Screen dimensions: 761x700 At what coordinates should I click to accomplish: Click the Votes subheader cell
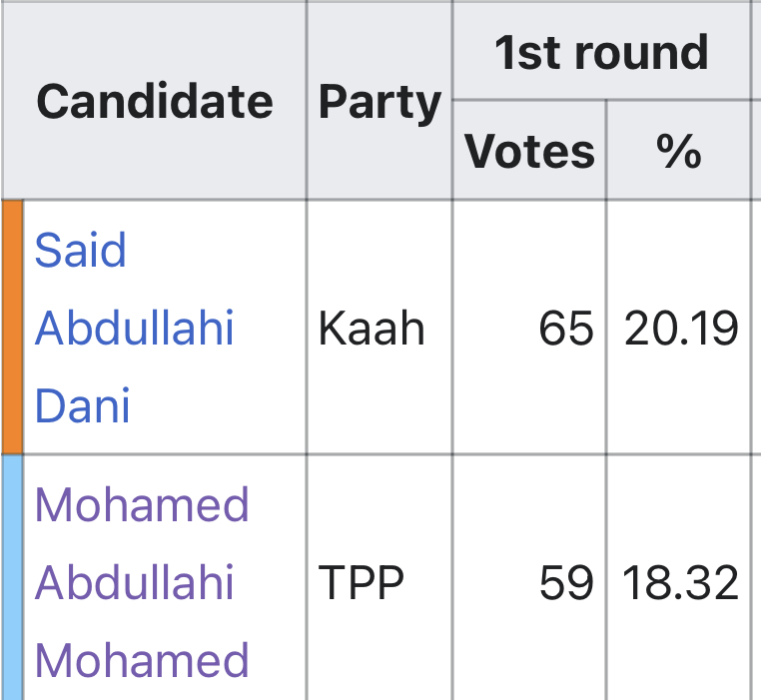pos(529,151)
